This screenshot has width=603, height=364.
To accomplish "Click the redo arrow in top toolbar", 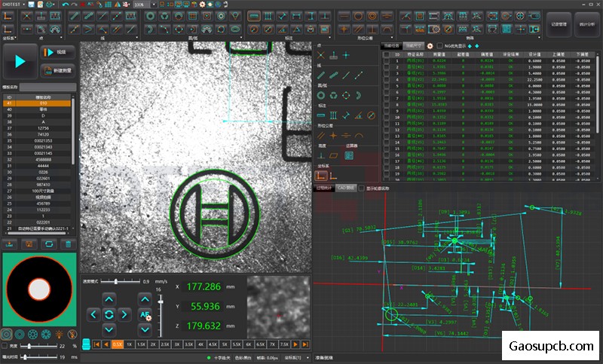I will [74, 5].
